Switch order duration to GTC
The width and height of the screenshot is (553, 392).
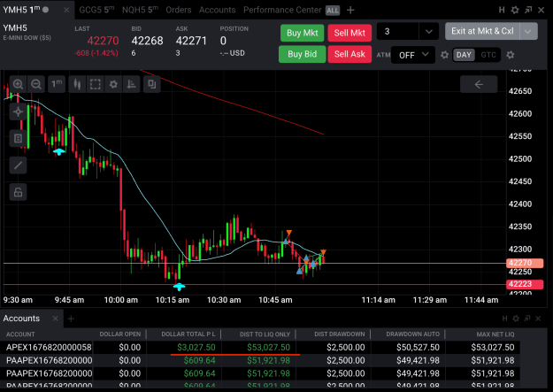(x=488, y=55)
